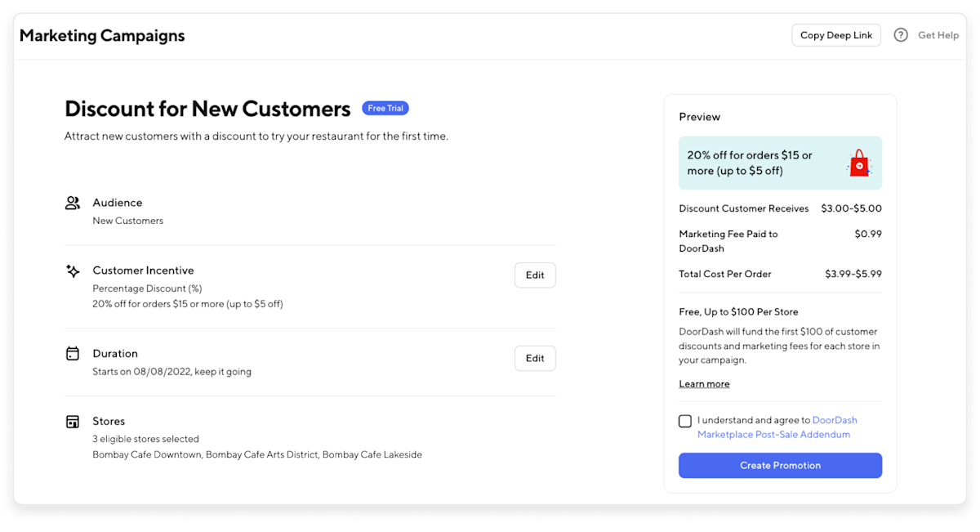Click the Create Promotion button
The image size is (980, 532).
(x=780, y=465)
